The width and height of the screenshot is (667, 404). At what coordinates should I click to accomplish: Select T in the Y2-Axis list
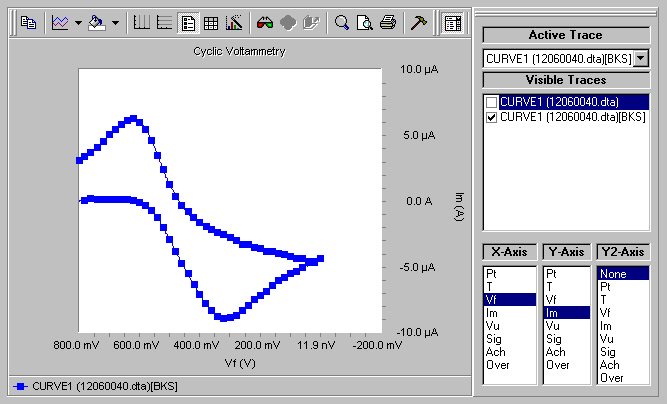point(623,300)
